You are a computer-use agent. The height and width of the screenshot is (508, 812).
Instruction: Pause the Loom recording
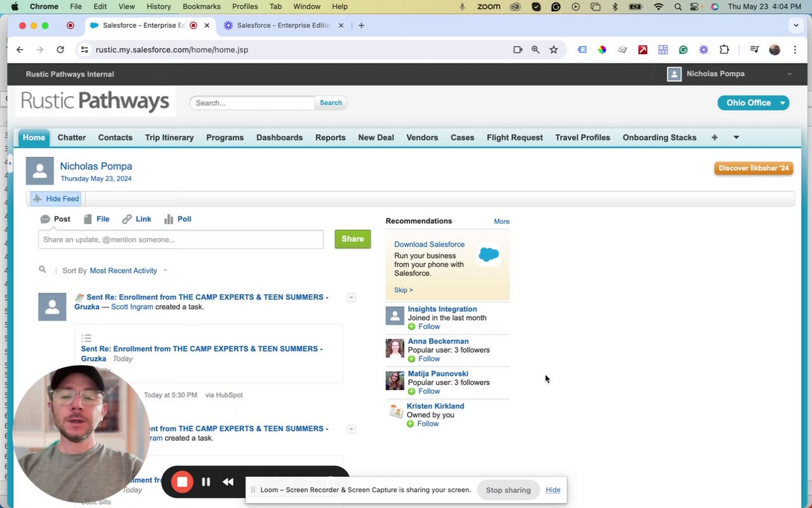point(206,482)
